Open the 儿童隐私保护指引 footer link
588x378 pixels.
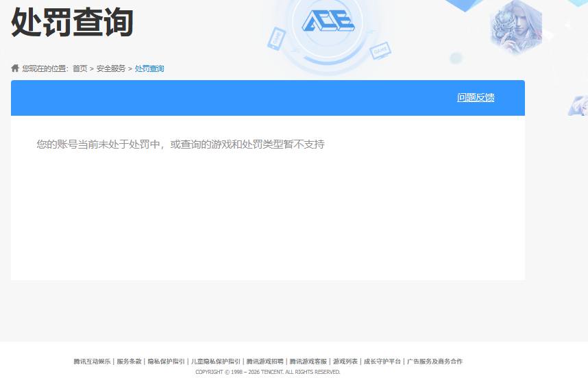coord(216,361)
